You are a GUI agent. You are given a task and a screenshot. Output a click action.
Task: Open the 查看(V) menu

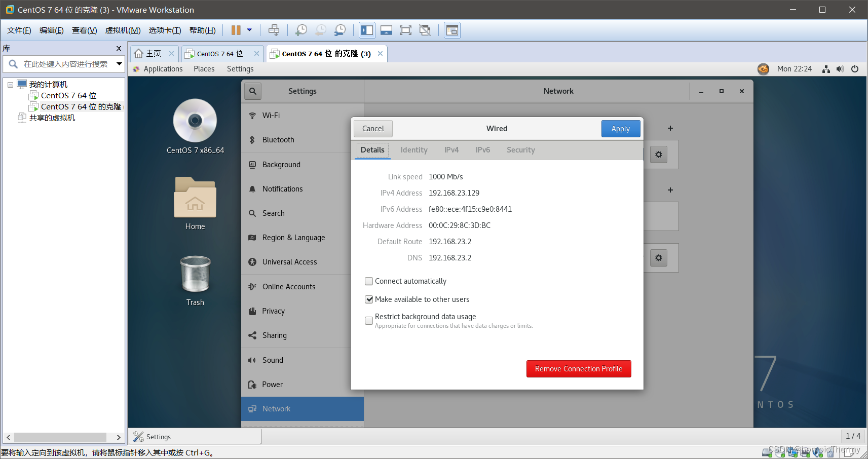[x=84, y=30]
